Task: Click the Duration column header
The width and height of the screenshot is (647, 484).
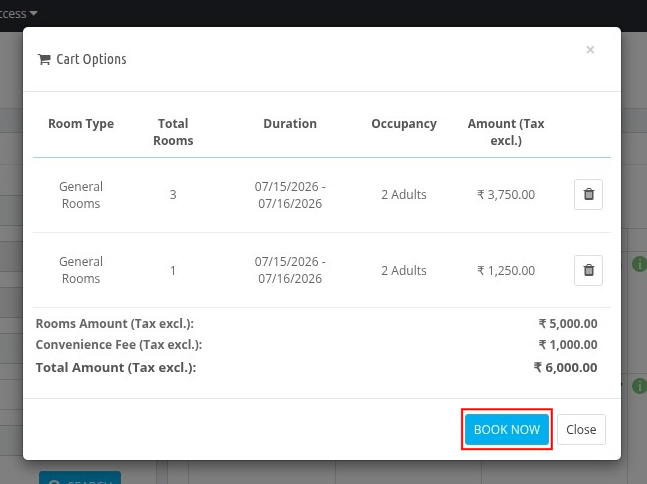Action: coord(290,123)
